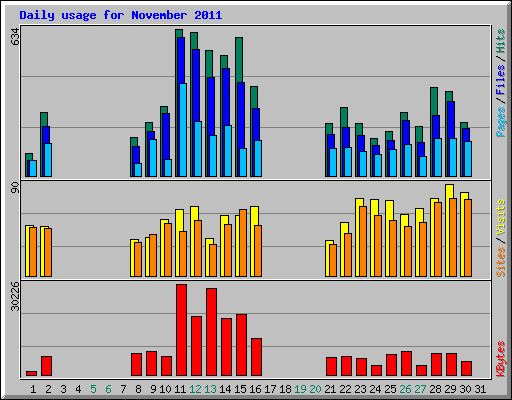This screenshot has height=400, width=512.
Task: Select weekend day "27" on the axis
Action: point(420,389)
